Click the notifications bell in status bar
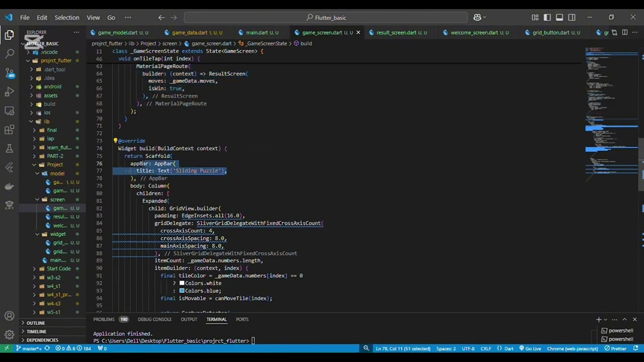This screenshot has width=644, height=362. tap(635, 348)
